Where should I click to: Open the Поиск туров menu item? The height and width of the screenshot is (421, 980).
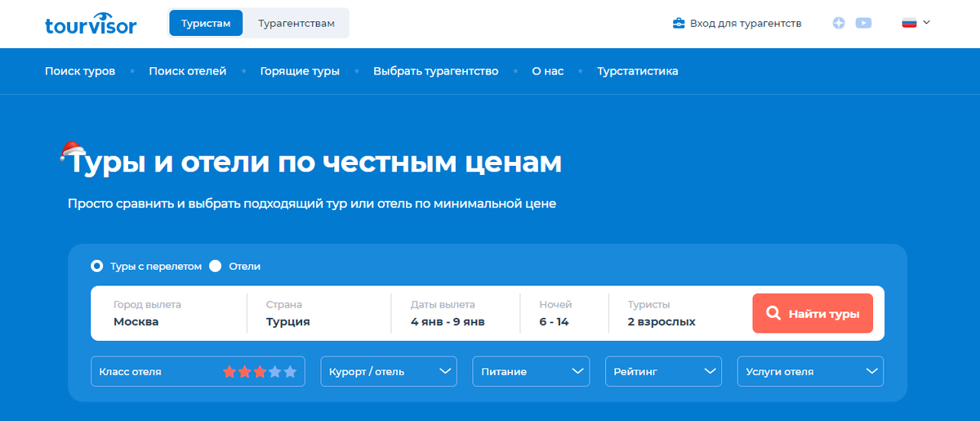pyautogui.click(x=80, y=71)
